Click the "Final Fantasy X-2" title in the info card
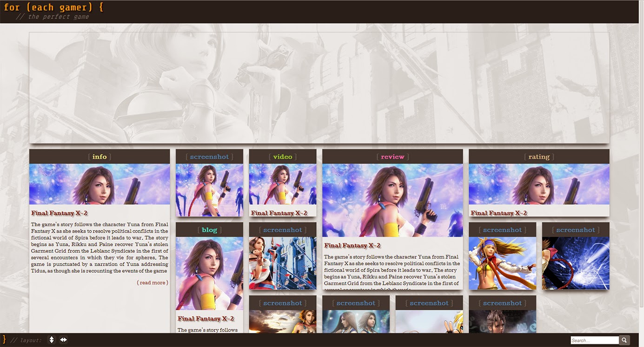The width and height of the screenshot is (644, 347). (x=60, y=213)
